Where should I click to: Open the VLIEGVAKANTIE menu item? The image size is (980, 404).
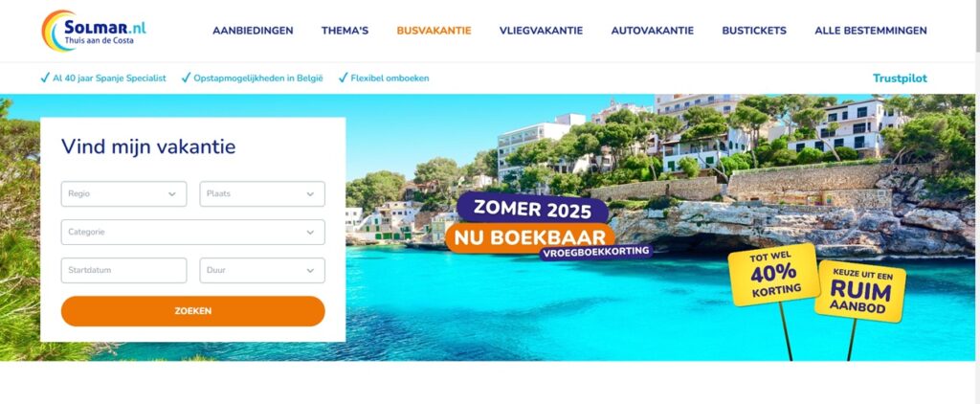[542, 31]
